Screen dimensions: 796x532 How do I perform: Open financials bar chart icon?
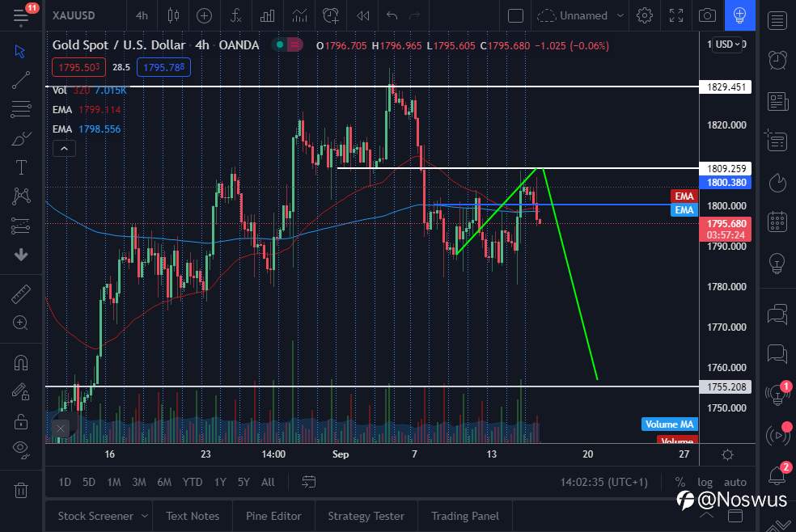coord(267,15)
